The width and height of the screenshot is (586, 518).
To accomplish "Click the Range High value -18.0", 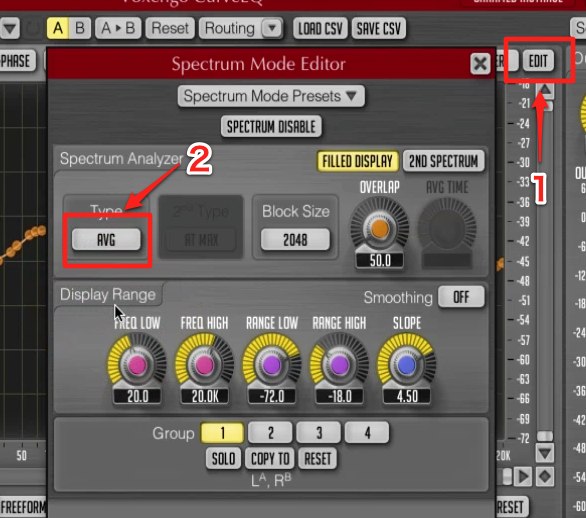I will pyautogui.click(x=339, y=396).
